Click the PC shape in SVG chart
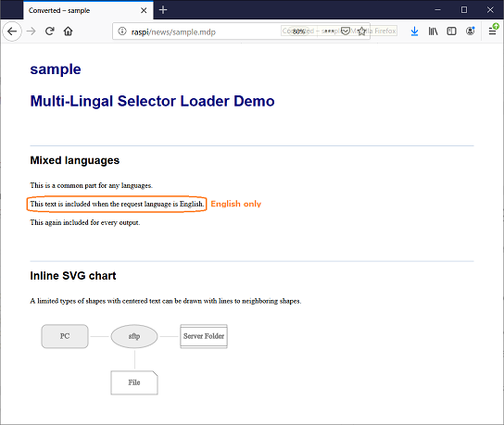This screenshot has height=425, width=504. (x=65, y=336)
